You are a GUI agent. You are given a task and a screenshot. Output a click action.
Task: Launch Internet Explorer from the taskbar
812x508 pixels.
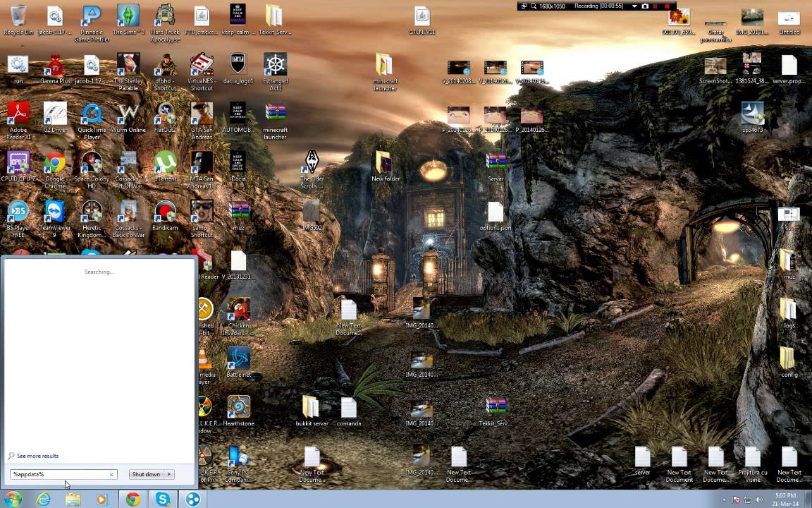43,500
